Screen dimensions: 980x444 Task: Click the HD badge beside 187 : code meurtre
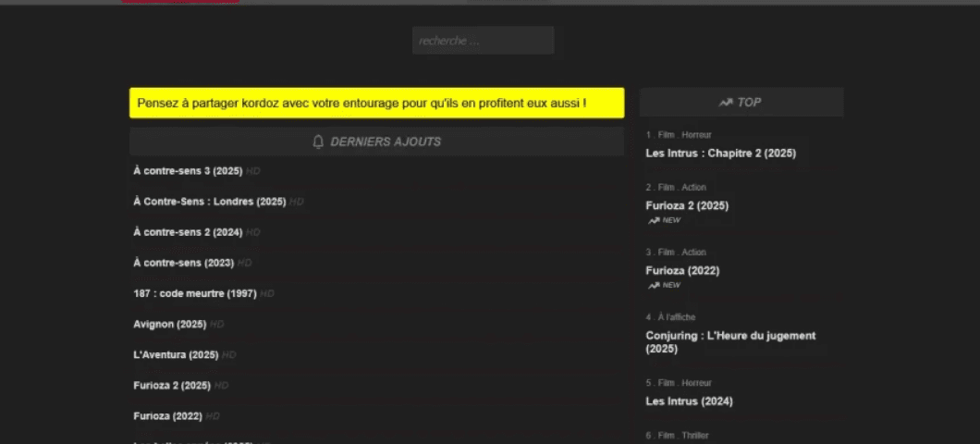[x=266, y=294]
